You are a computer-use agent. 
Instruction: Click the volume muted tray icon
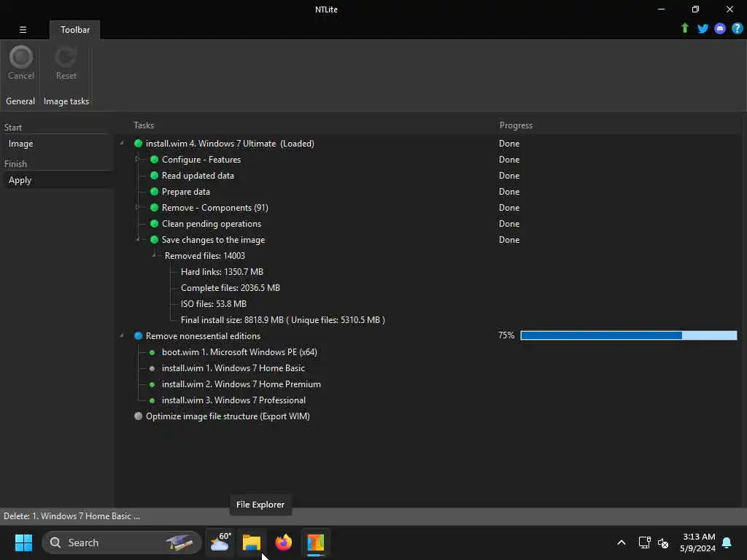(x=662, y=542)
